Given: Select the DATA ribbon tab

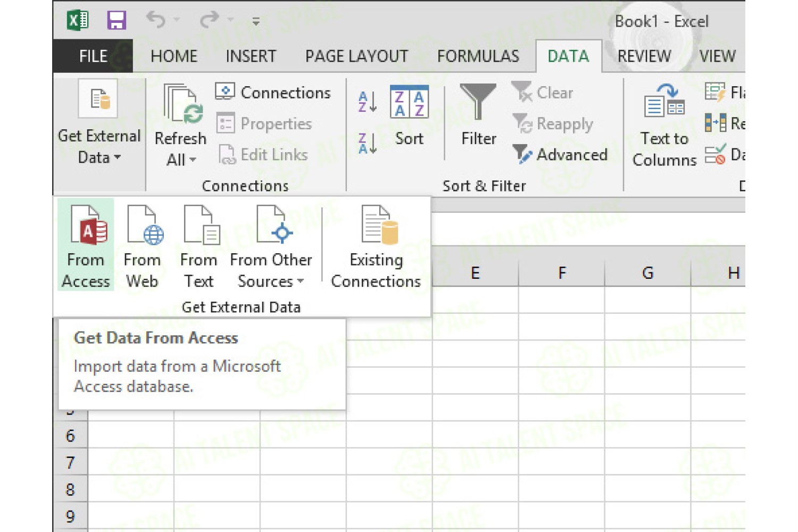Looking at the screenshot, I should click(x=568, y=56).
